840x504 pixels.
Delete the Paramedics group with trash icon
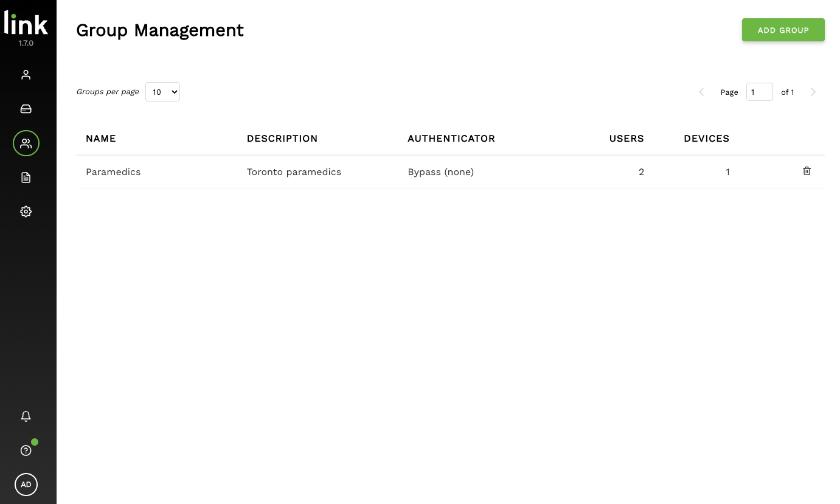click(x=807, y=171)
